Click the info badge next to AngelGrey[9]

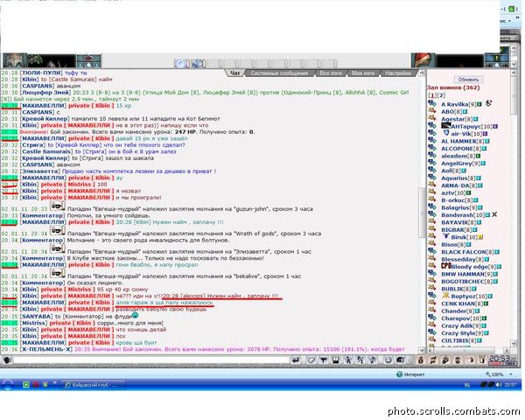[483, 164]
